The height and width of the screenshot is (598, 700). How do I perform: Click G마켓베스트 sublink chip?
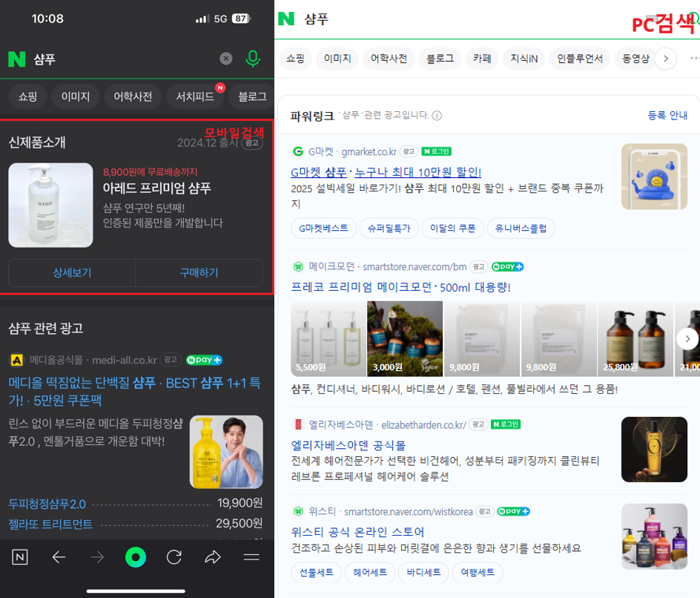pyautogui.click(x=323, y=229)
